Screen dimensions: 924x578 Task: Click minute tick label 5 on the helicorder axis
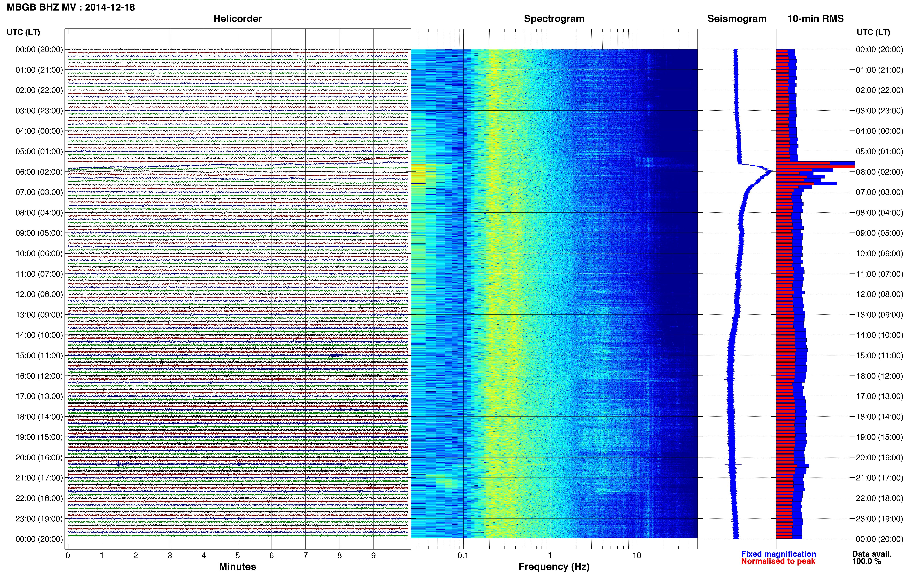coord(238,555)
